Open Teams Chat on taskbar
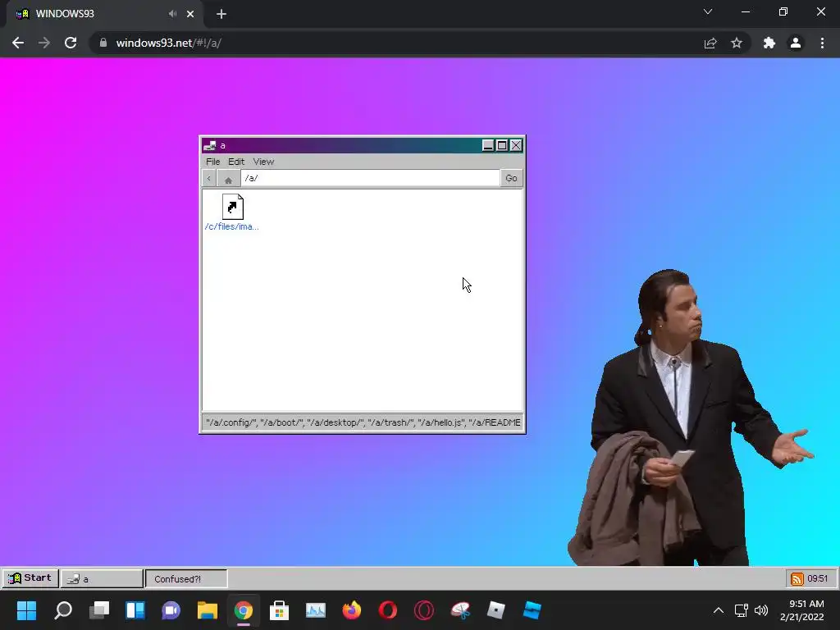Screen dimensions: 840x630 (x=171, y=610)
